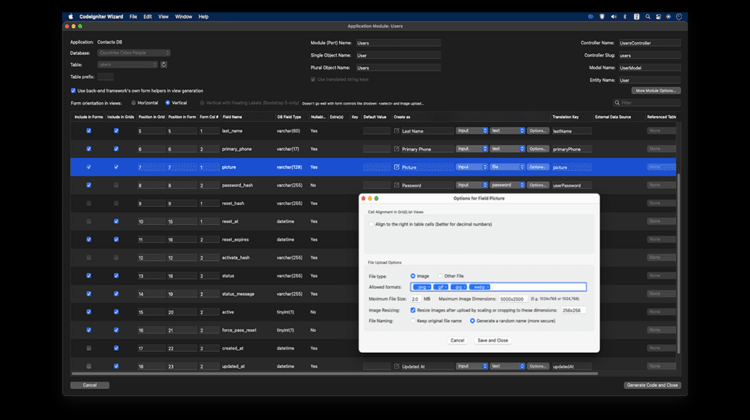
Task: Click More Module Options button
Action: (656, 90)
